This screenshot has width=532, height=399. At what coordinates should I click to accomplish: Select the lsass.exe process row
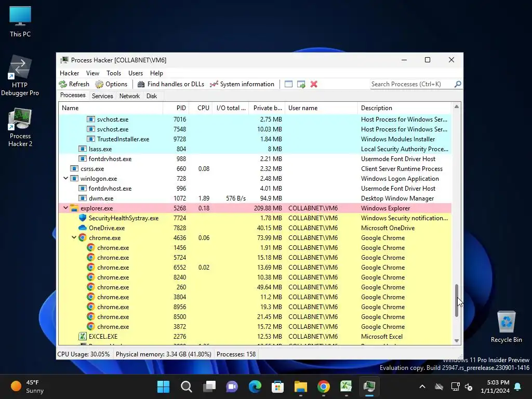click(255, 149)
